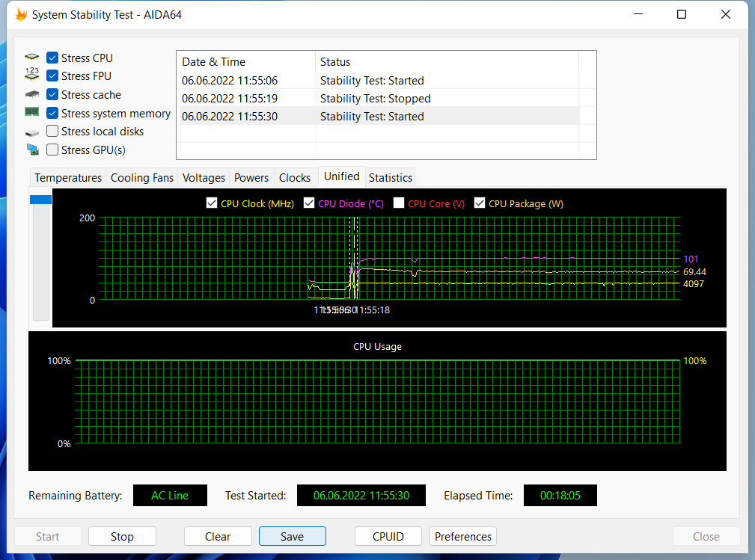Click the Test Started timestamp field

pyautogui.click(x=361, y=496)
